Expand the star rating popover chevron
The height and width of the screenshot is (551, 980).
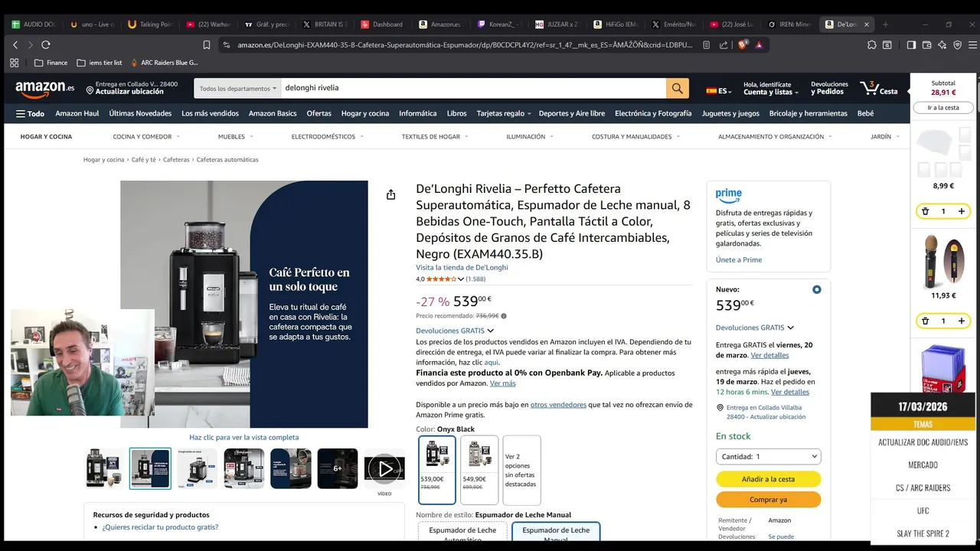point(461,279)
